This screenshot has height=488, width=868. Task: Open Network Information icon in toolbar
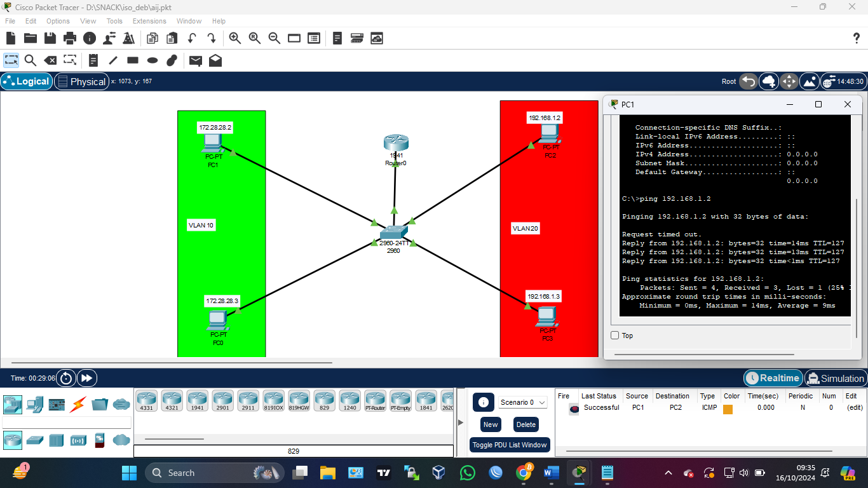tap(90, 38)
